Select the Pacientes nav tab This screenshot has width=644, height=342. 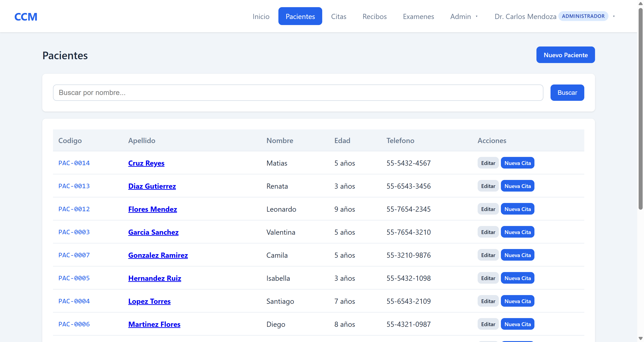300,17
